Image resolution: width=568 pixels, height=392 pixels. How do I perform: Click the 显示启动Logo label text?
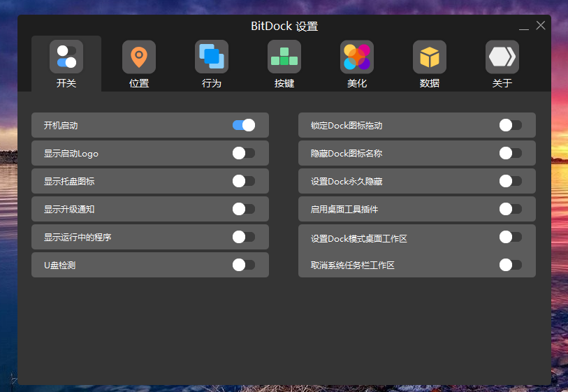point(71,154)
